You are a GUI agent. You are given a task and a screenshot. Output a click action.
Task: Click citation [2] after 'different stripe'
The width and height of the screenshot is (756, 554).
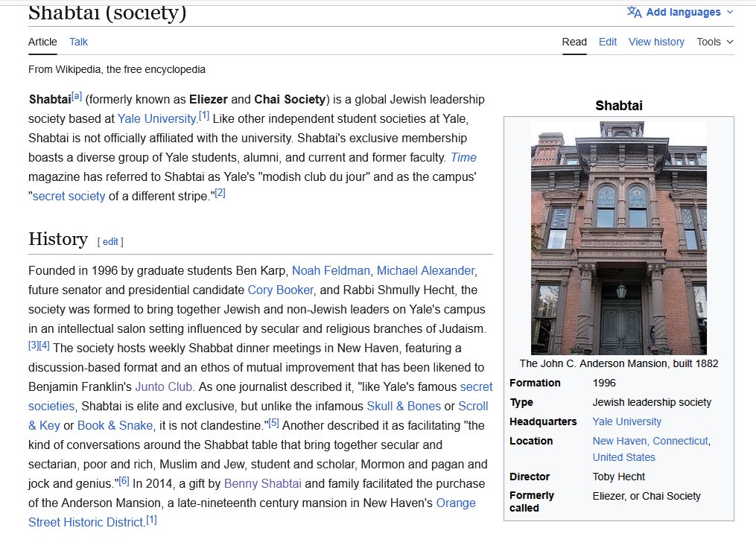220,193
